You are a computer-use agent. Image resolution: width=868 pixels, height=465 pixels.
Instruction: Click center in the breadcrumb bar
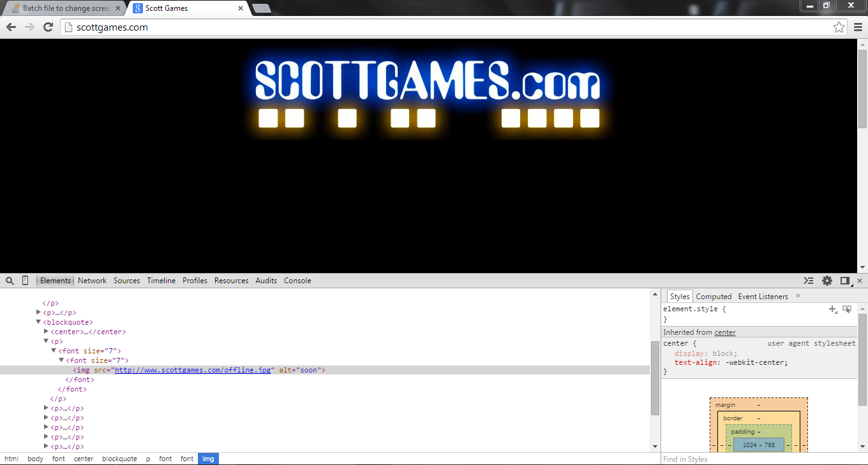[84, 459]
